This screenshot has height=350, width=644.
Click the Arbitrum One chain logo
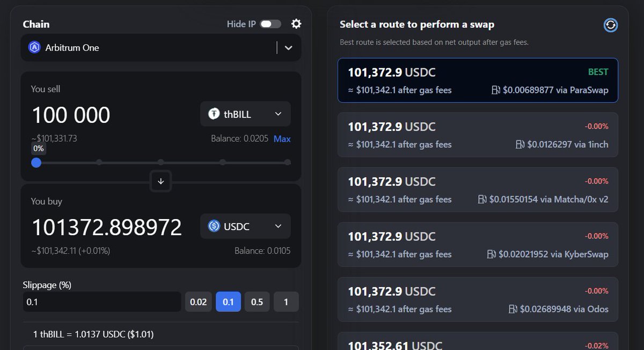pos(35,47)
